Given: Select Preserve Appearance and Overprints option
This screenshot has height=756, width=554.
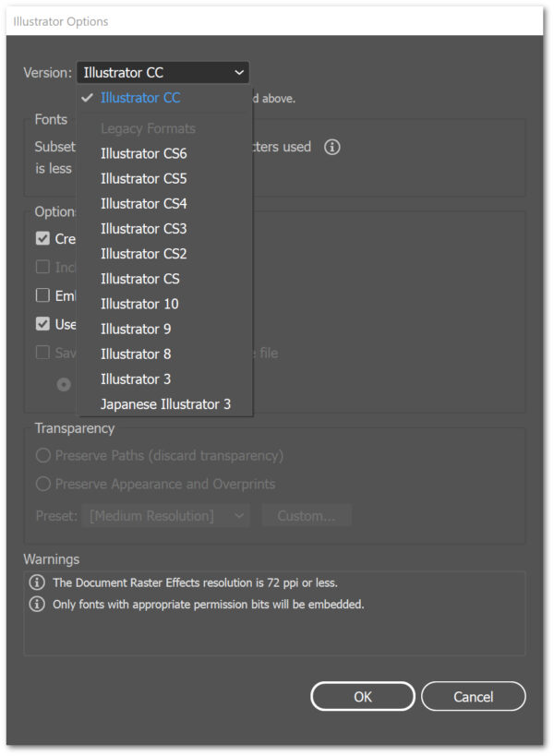Looking at the screenshot, I should pos(43,483).
